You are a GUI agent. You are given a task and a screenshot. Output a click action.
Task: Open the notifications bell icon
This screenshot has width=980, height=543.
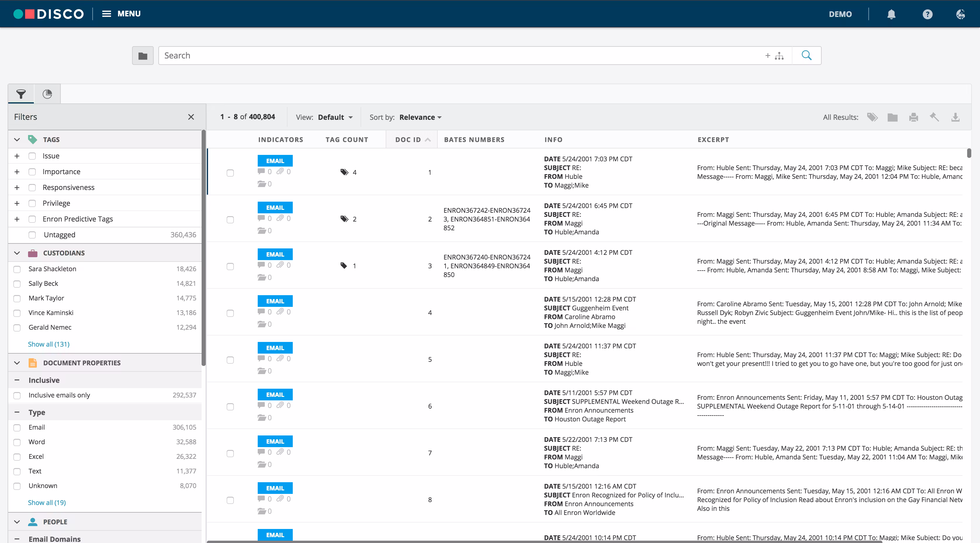click(891, 14)
